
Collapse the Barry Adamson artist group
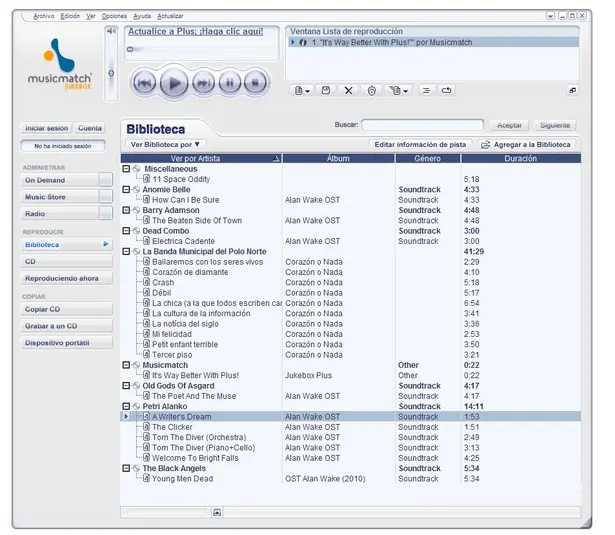point(126,210)
